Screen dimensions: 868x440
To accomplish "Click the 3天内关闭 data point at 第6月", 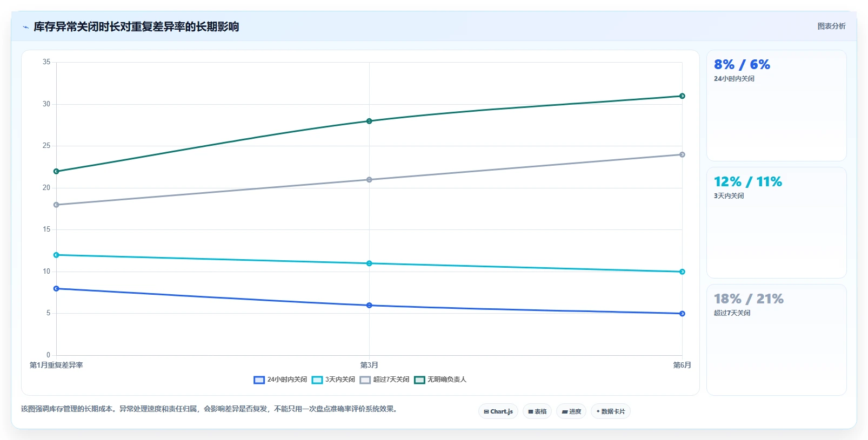I will pyautogui.click(x=682, y=272).
